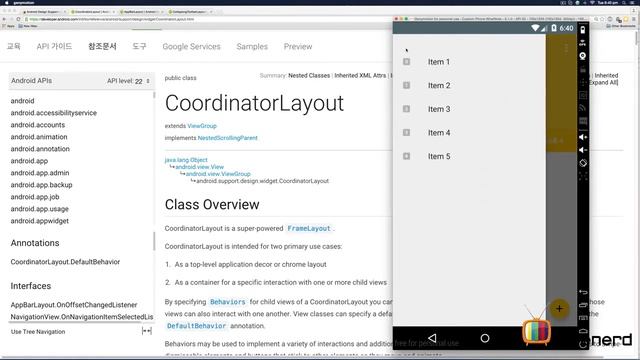Select Item 4 in navigation drawer
This screenshot has width=640, height=360.
[x=469, y=133]
